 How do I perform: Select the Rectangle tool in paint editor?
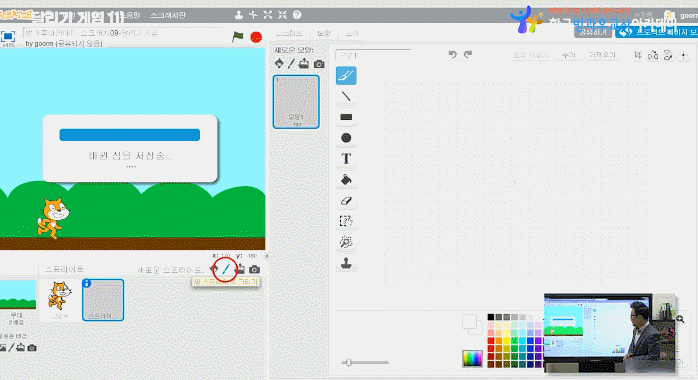coord(346,117)
